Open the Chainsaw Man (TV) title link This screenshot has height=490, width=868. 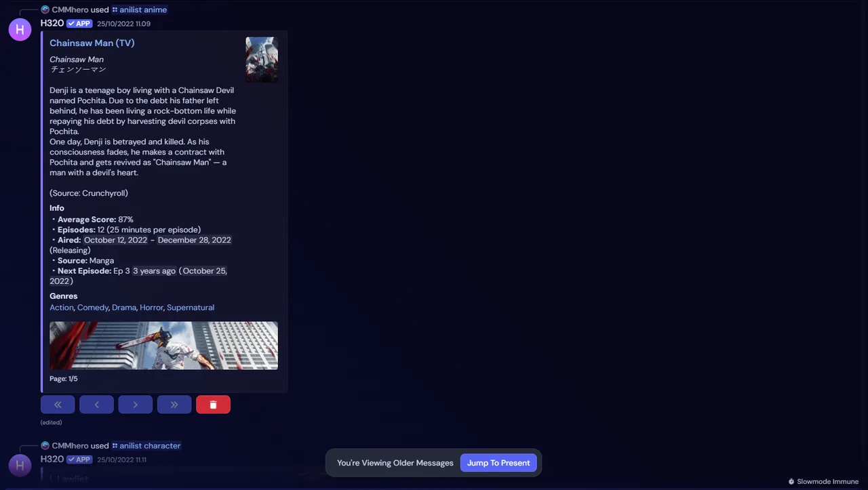92,43
